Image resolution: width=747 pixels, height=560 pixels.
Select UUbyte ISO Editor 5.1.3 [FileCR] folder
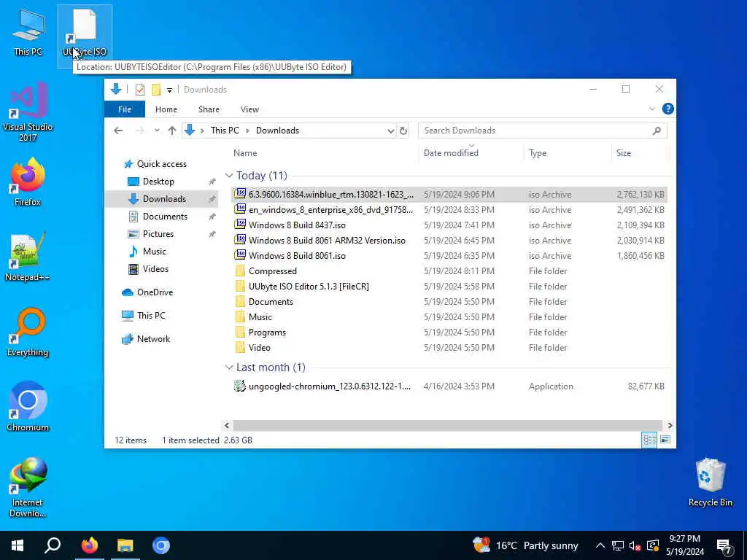pyautogui.click(x=309, y=286)
